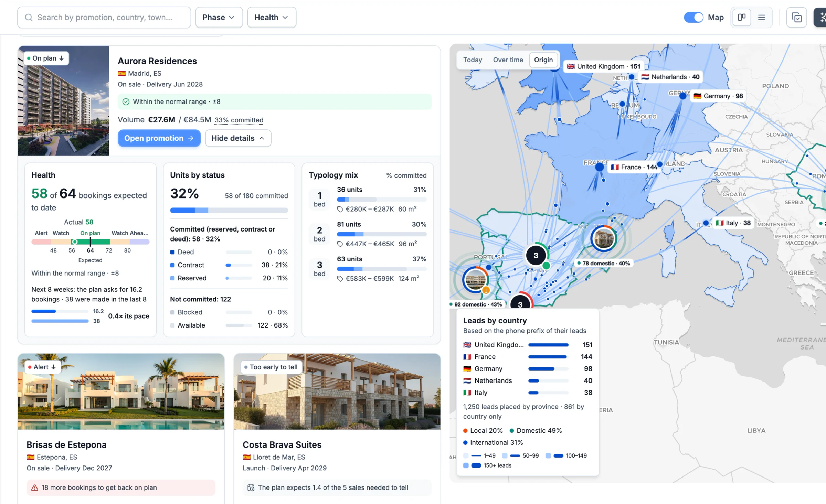Click the search magnifier icon

pyautogui.click(x=29, y=18)
